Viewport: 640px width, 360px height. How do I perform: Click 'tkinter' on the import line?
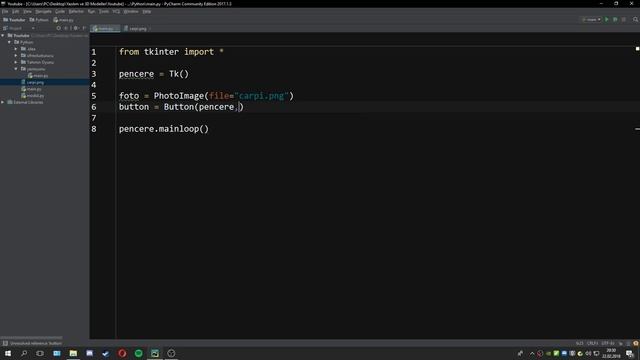click(161, 52)
